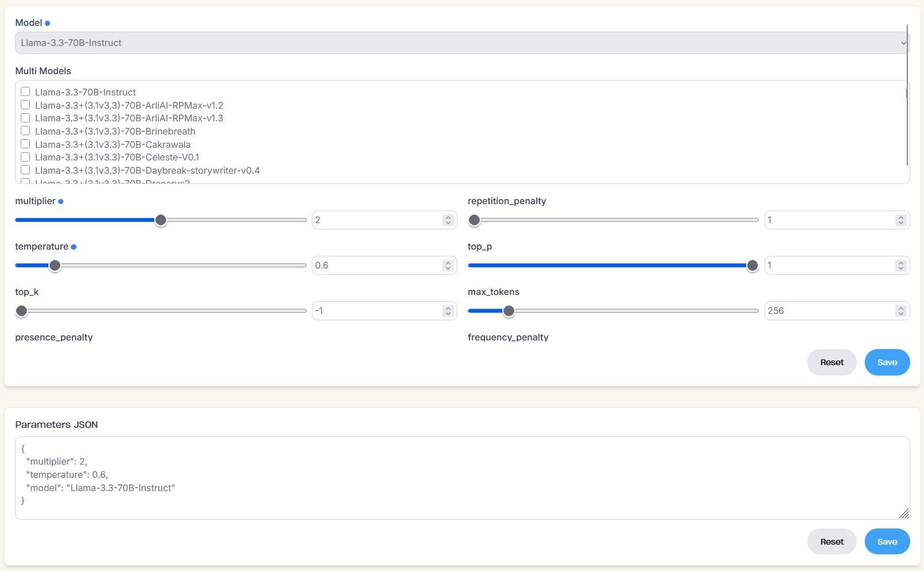Focus the top_k value field showing -1
Screen dimensions: 924x571
384,311
